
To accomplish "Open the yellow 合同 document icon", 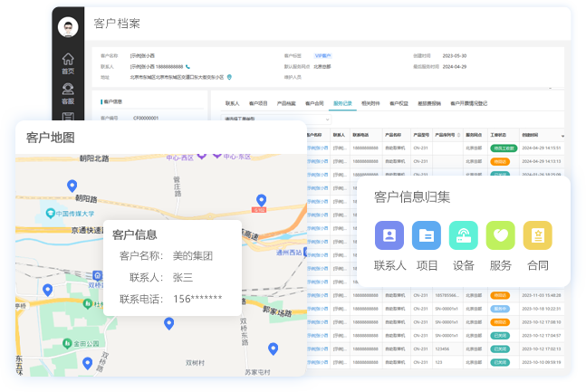I will [x=537, y=235].
